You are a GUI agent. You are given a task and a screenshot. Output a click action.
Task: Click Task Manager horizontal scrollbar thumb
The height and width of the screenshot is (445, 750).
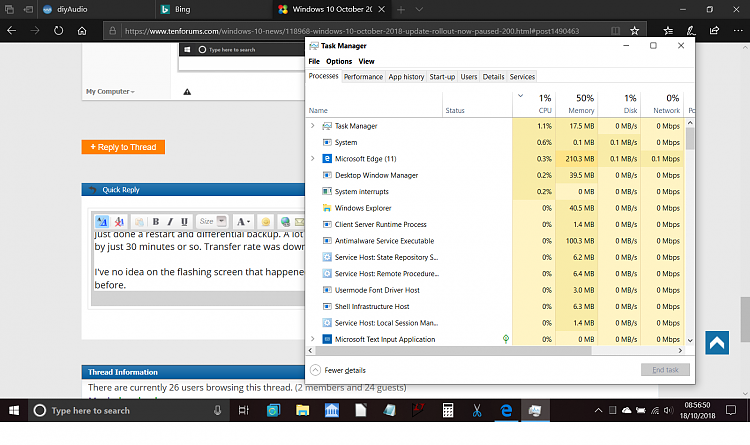[x=453, y=350]
